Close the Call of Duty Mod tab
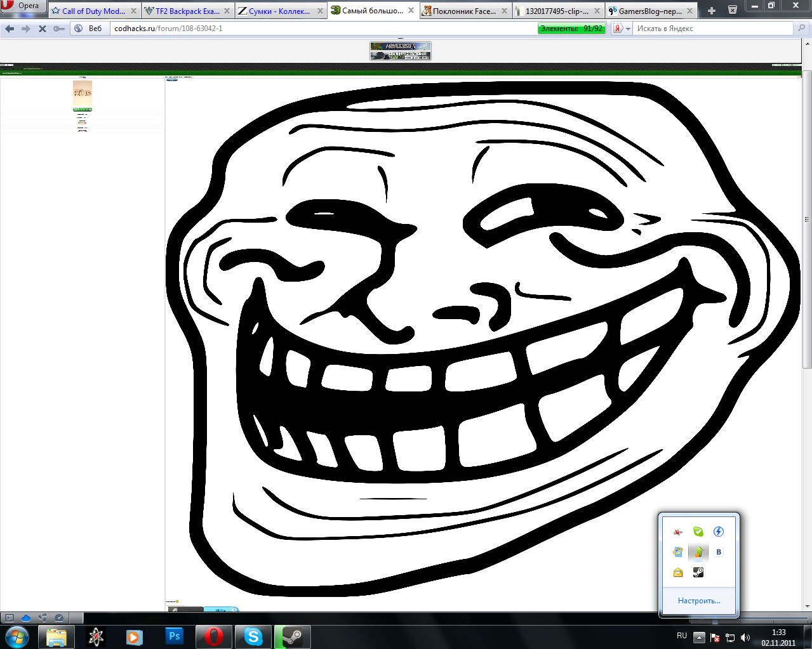The image size is (812, 649). (x=133, y=11)
